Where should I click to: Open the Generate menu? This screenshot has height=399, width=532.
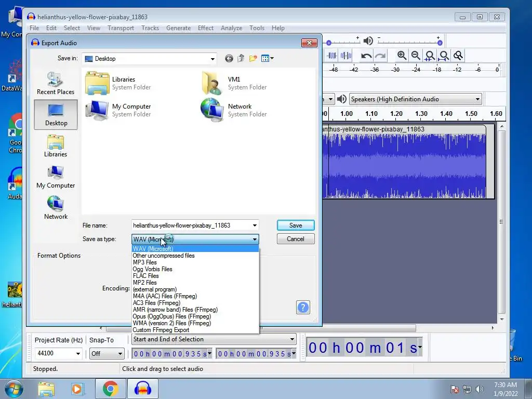pos(179,28)
